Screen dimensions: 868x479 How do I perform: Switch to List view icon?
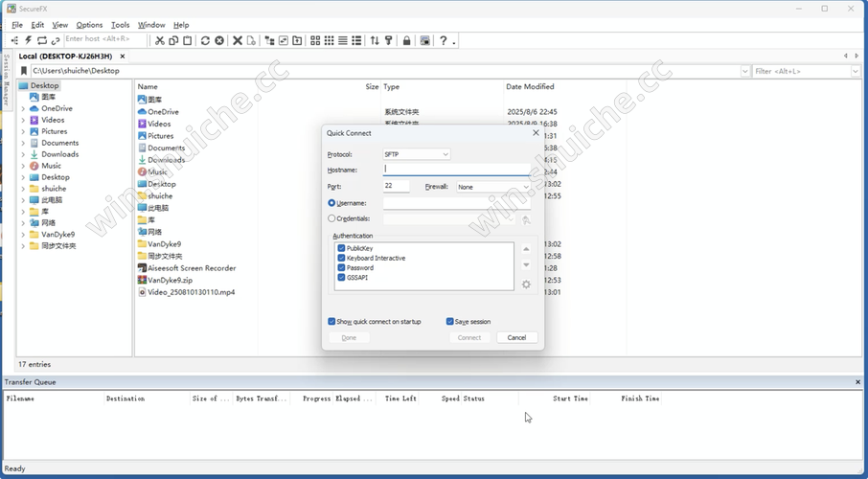343,40
